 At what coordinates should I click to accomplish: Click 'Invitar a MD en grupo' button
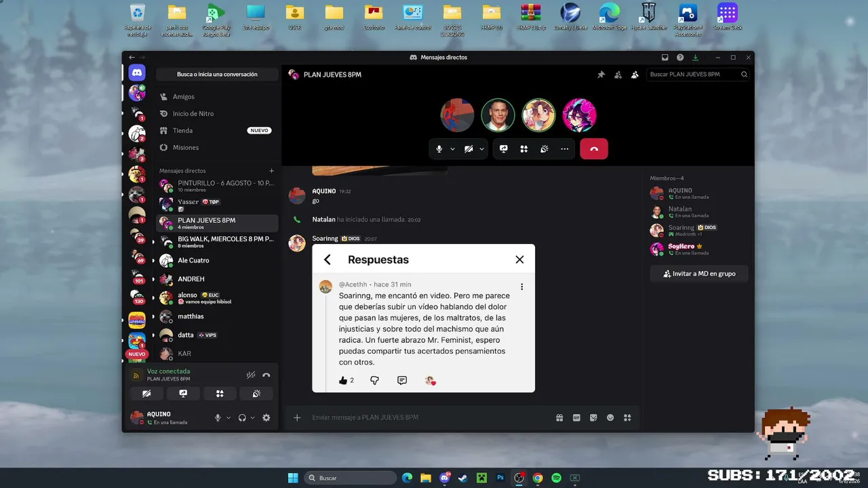click(x=699, y=274)
